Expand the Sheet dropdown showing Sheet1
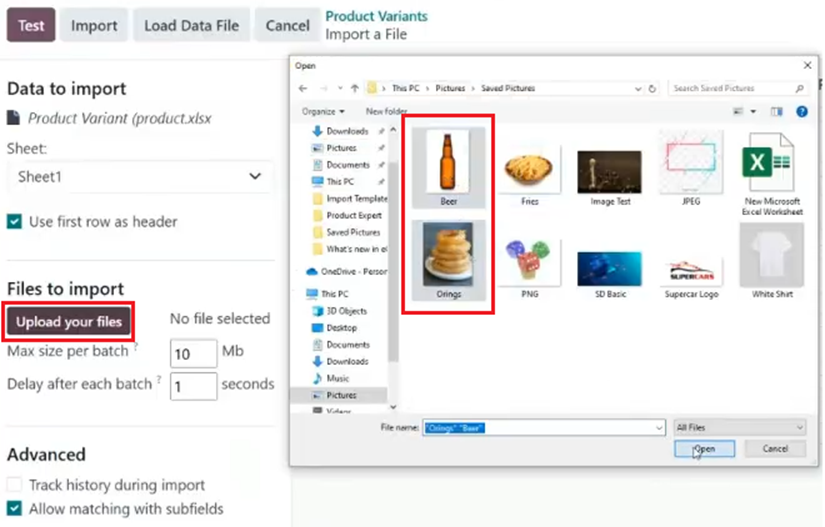The width and height of the screenshot is (825, 527). pos(140,177)
